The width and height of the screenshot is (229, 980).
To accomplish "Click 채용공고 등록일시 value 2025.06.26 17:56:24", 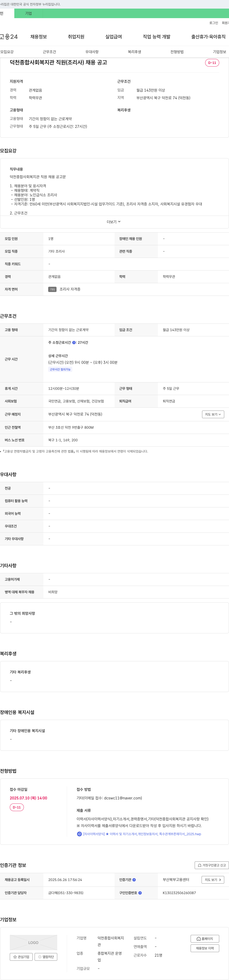I will (65, 880).
